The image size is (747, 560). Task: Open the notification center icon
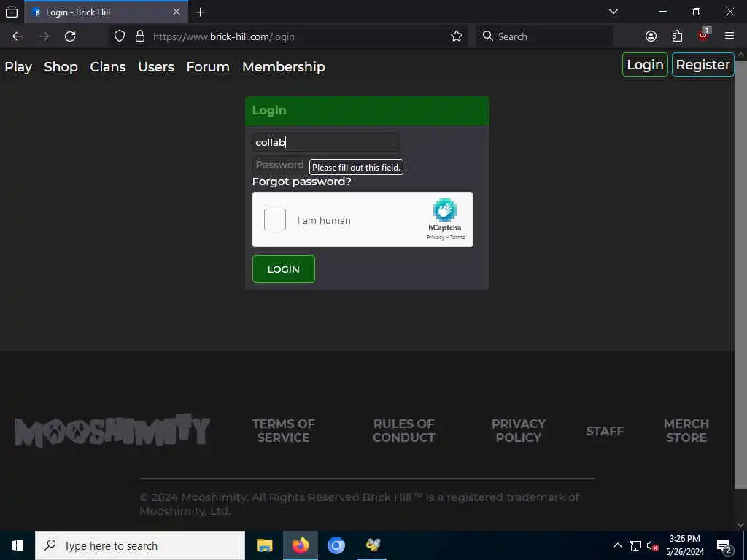point(724,547)
